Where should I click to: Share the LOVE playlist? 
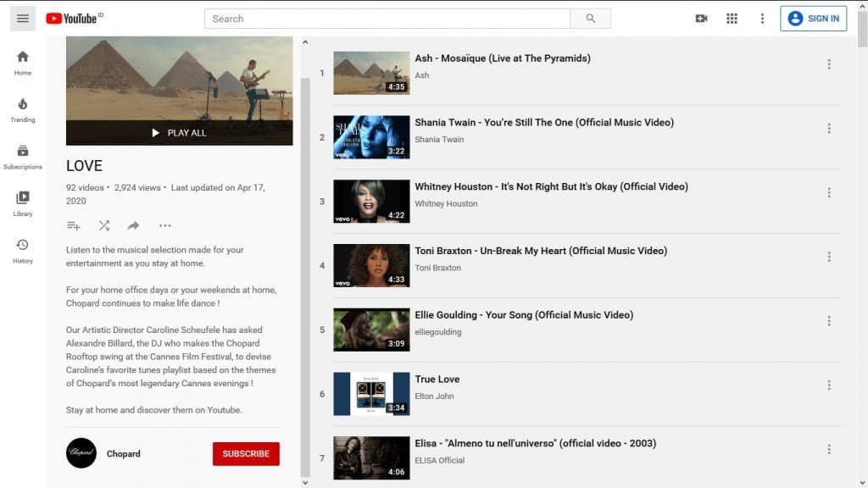tap(133, 225)
